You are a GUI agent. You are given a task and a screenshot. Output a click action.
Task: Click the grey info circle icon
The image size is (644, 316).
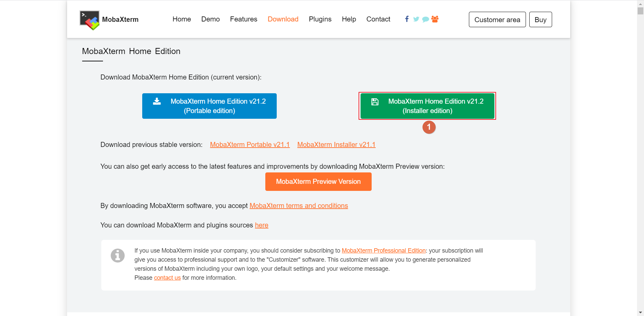pos(118,256)
